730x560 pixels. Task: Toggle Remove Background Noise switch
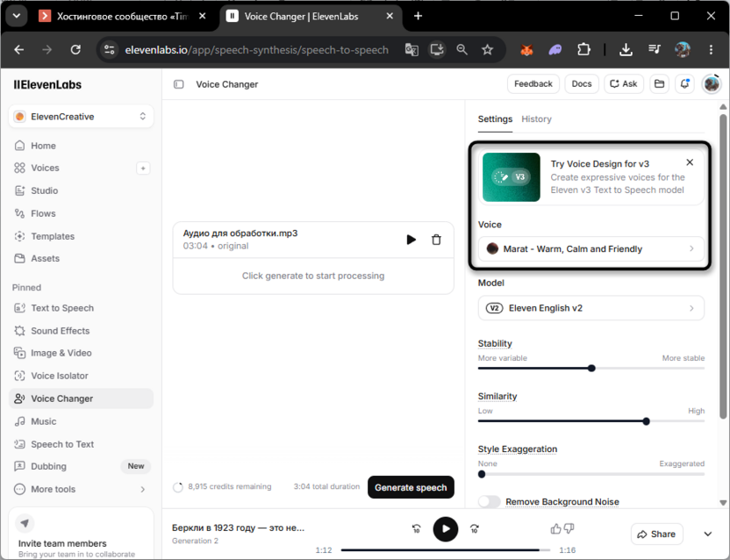[490, 502]
